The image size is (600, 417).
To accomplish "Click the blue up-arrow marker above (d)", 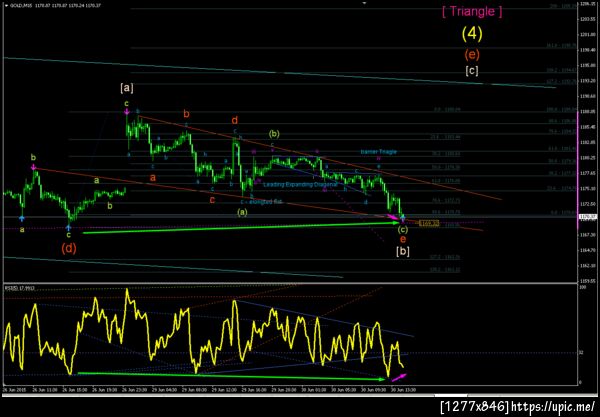I will pyautogui.click(x=68, y=228).
